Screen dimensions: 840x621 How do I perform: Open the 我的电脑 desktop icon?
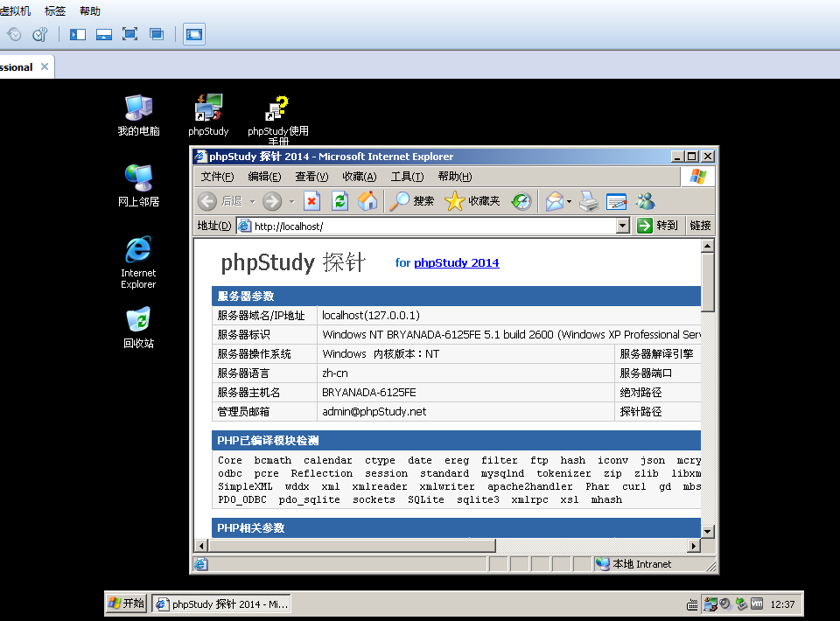point(139,115)
